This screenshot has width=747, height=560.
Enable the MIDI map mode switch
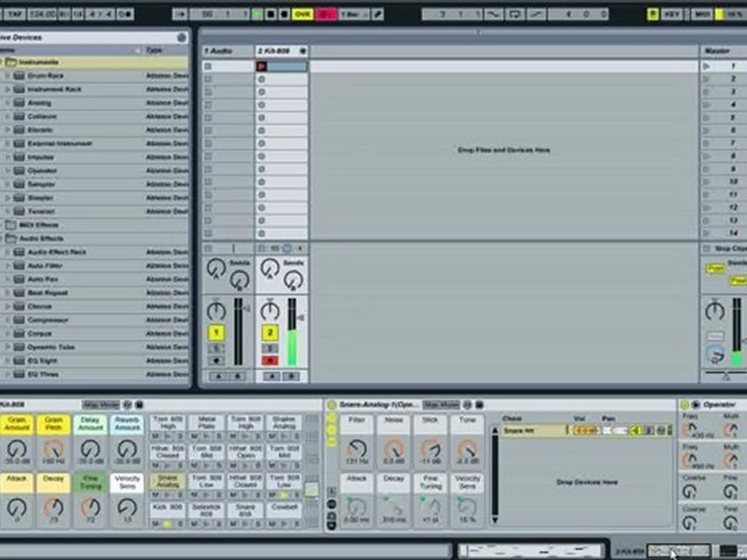coord(701,14)
